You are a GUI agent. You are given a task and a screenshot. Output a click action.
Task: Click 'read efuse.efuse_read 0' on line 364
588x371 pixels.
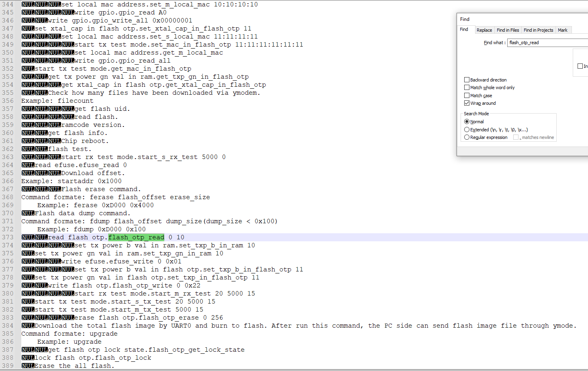tap(81, 165)
